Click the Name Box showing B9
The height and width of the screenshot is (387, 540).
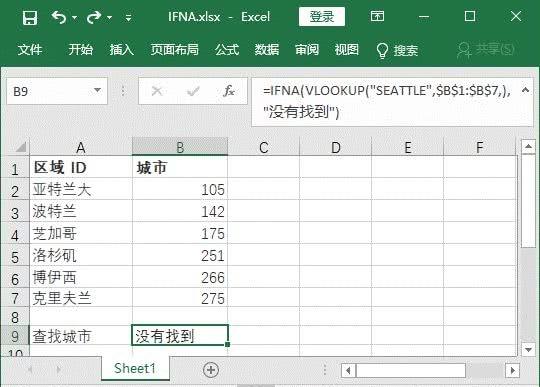pos(49,91)
